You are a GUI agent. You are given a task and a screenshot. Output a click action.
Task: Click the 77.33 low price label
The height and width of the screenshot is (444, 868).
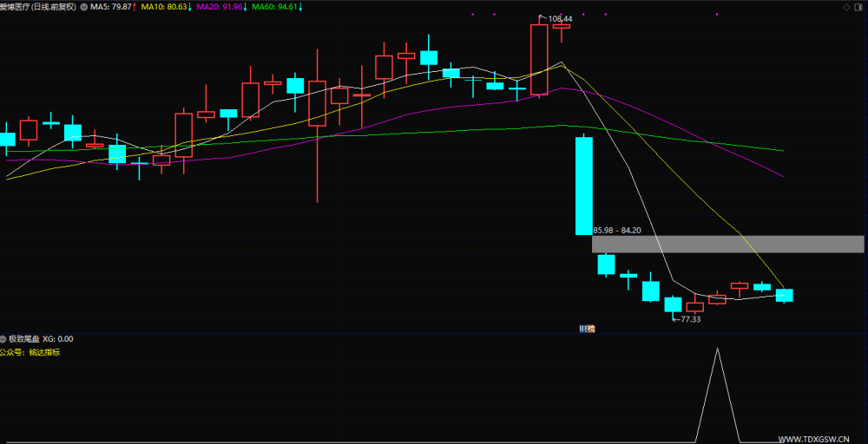pos(690,319)
